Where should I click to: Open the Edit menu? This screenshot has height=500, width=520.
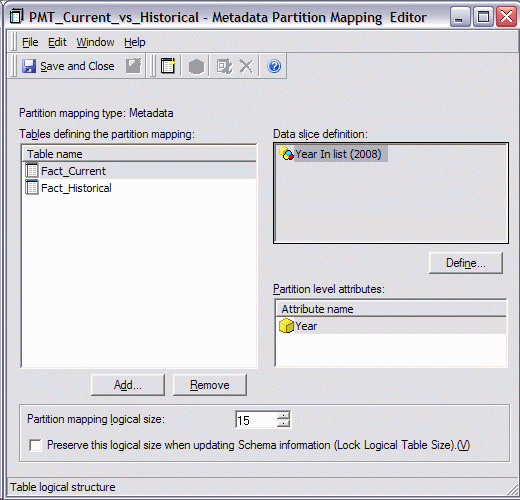[x=57, y=42]
